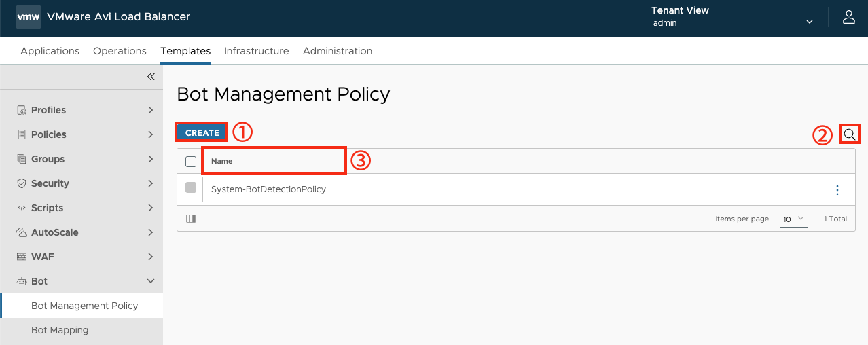The image size is (868, 345).
Task: Click the Scripts code icon
Action: [x=21, y=208]
